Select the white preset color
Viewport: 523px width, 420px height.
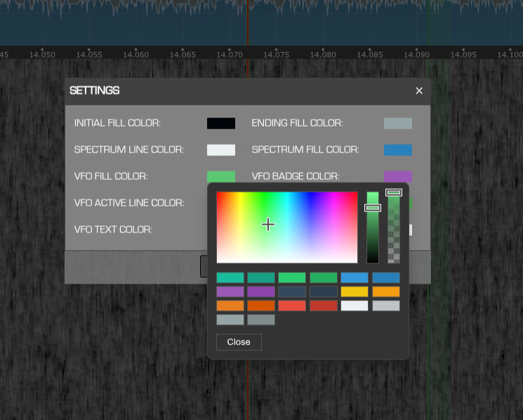pos(355,306)
